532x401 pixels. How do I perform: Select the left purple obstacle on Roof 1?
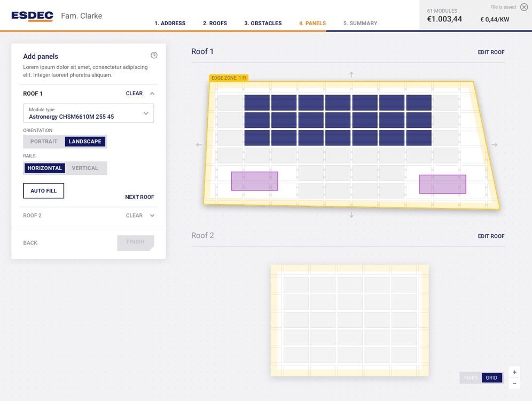pos(254,181)
